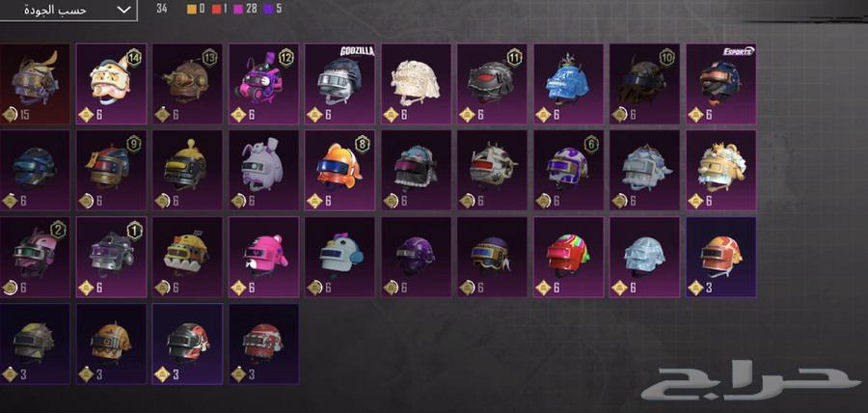Open the sort by quality dropdown
The width and height of the screenshot is (868, 413).
[x=68, y=10]
